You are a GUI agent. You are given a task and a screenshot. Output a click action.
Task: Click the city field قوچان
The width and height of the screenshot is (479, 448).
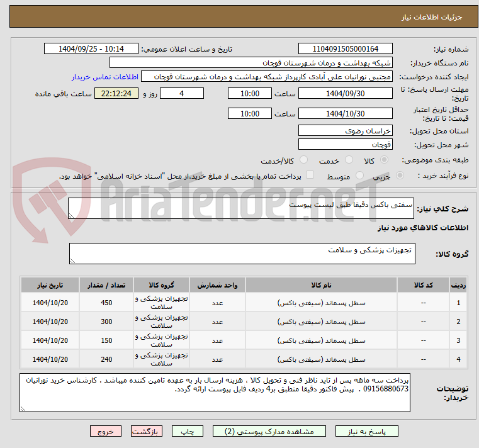[x=345, y=144]
